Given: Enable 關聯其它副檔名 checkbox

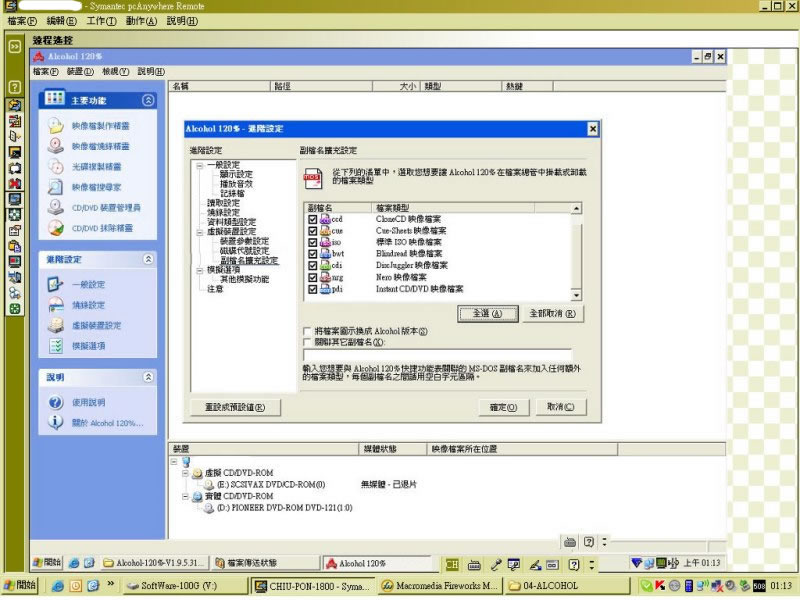Looking at the screenshot, I should point(307,342).
